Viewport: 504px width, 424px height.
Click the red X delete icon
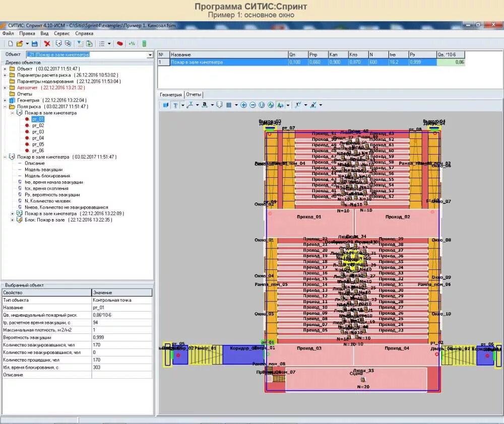pos(47,44)
